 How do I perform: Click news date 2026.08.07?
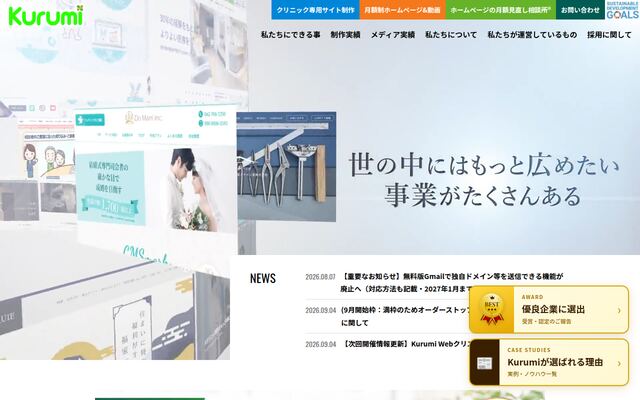320,277
